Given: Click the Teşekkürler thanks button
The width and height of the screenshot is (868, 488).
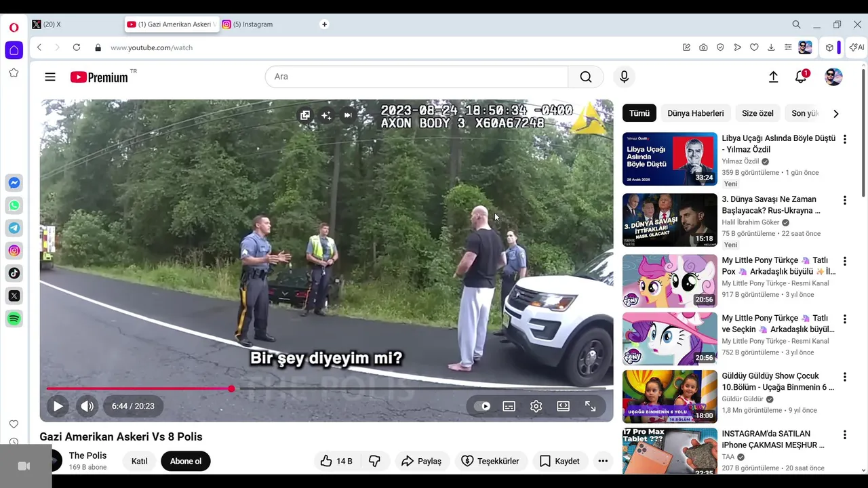Looking at the screenshot, I should (491, 461).
